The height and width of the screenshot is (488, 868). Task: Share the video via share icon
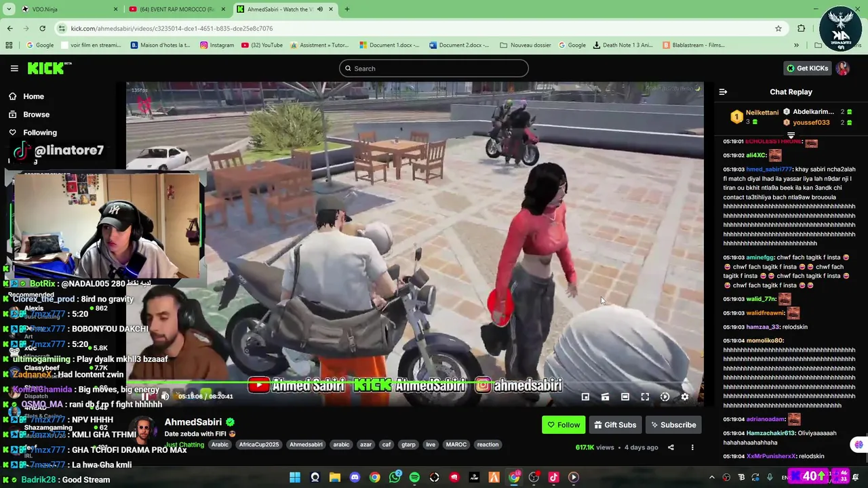click(x=671, y=447)
